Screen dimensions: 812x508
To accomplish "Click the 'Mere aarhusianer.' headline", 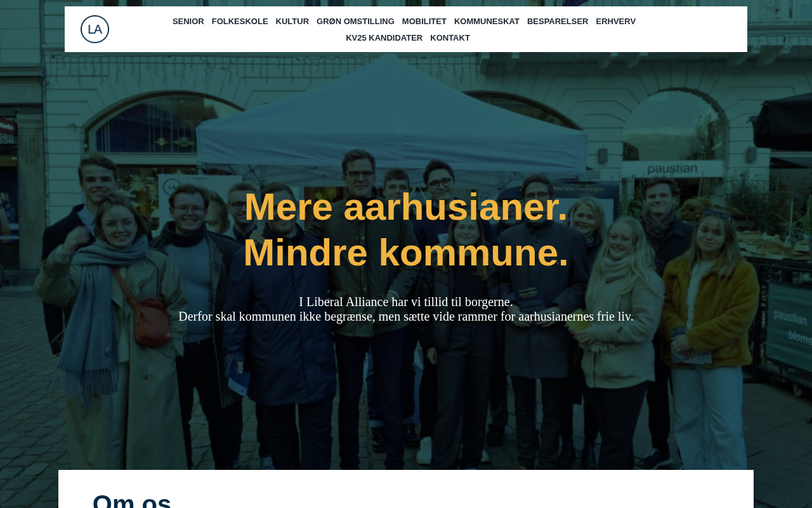I will [406, 207].
